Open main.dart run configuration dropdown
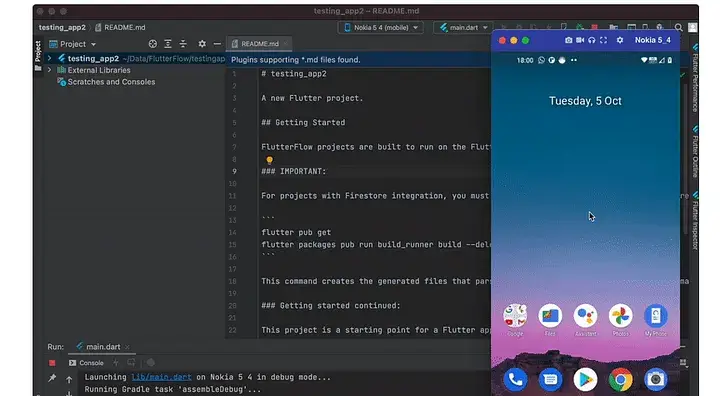 463,28
